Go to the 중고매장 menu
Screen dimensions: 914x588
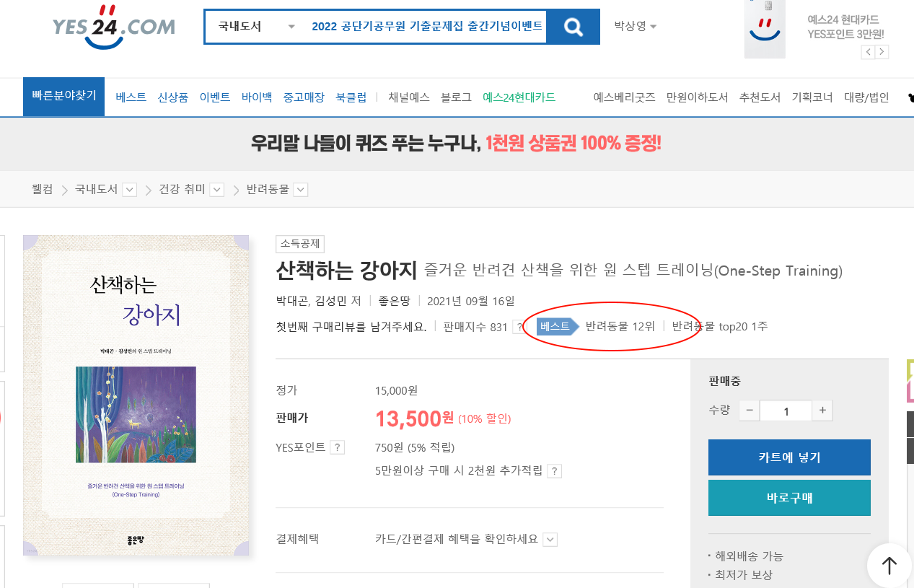[x=304, y=97]
